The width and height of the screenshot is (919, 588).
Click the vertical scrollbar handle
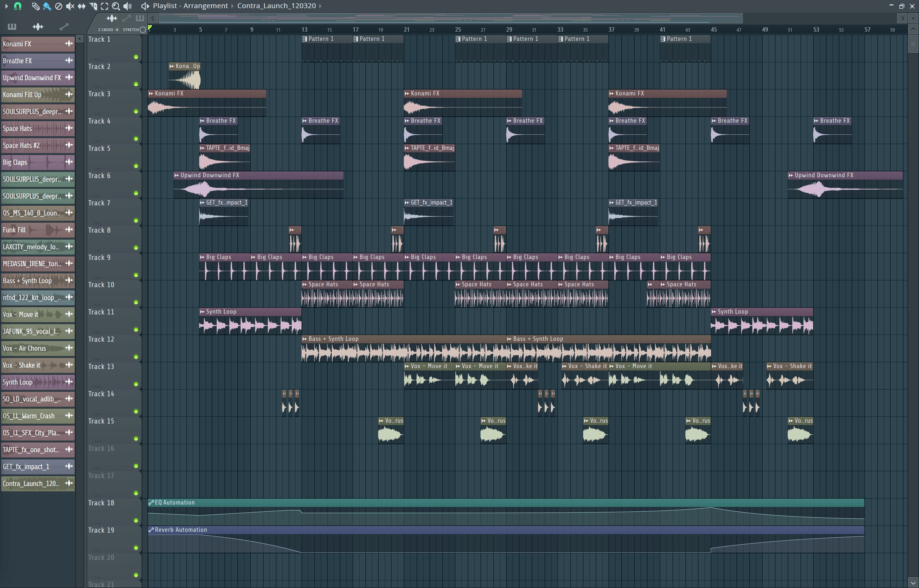(913, 44)
